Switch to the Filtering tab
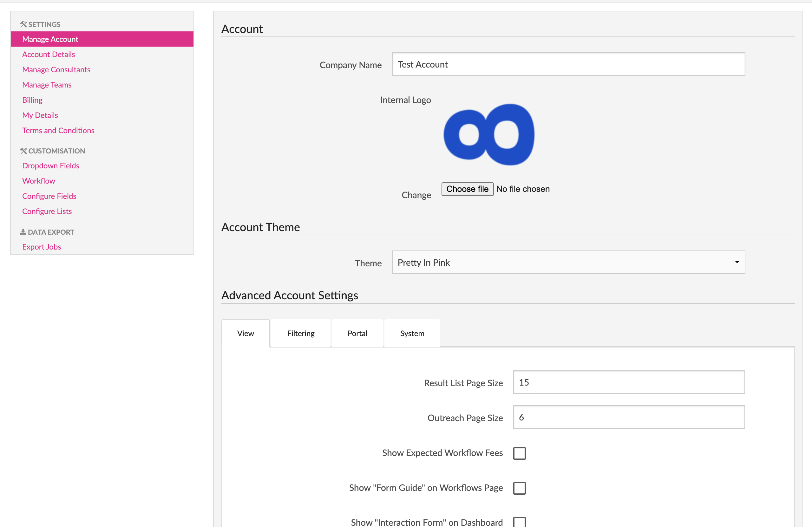Viewport: 812px width, 527px height. (301, 333)
